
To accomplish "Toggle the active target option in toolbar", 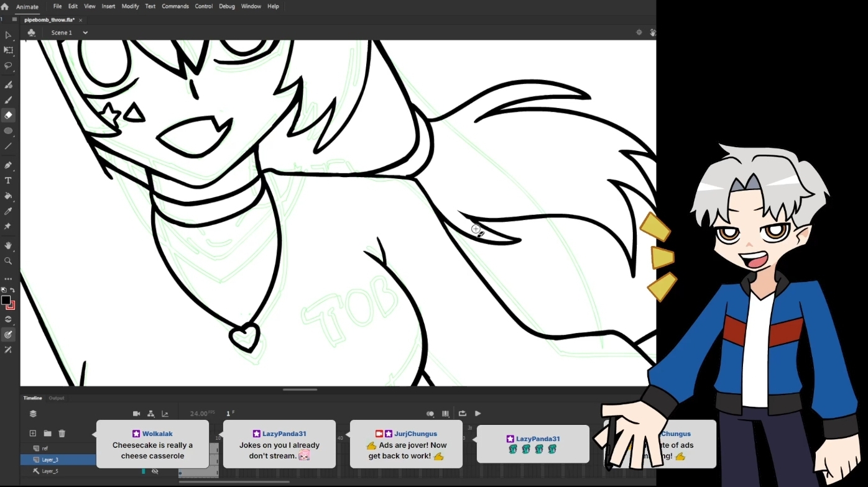I will tap(8, 335).
